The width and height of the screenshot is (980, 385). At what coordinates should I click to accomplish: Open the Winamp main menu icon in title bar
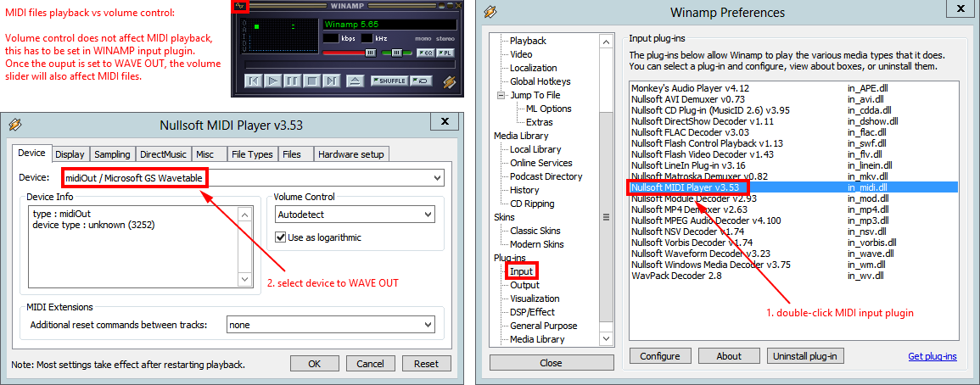click(x=241, y=6)
